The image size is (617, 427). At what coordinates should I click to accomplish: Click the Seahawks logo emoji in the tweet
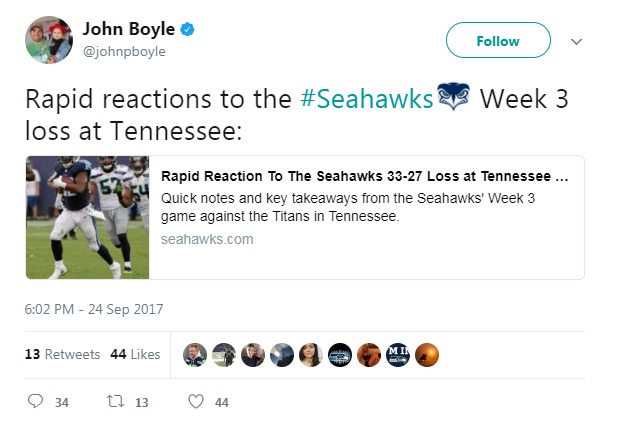pos(453,99)
